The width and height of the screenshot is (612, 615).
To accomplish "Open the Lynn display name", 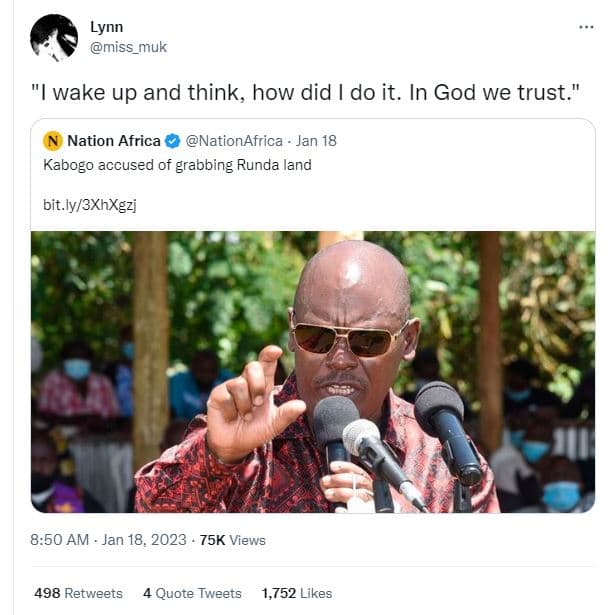I will (106, 27).
